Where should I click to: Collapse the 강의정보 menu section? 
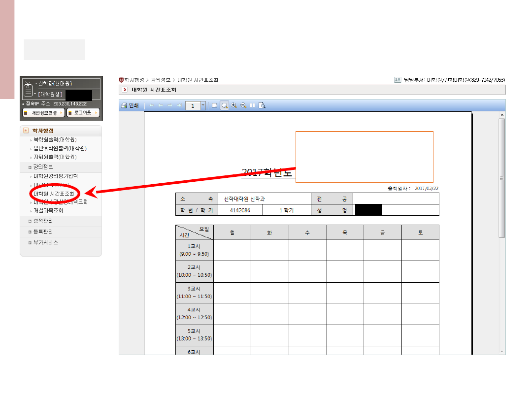coord(42,167)
